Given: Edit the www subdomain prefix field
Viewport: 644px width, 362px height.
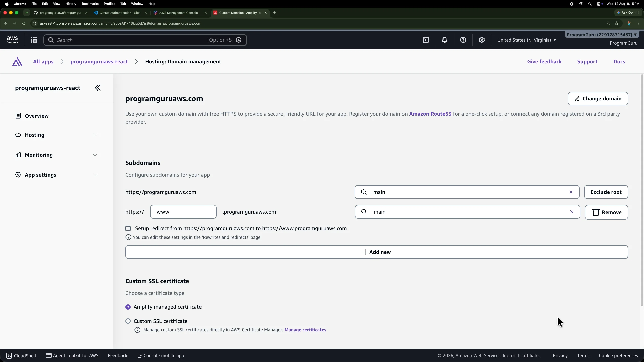Looking at the screenshot, I should (x=183, y=212).
